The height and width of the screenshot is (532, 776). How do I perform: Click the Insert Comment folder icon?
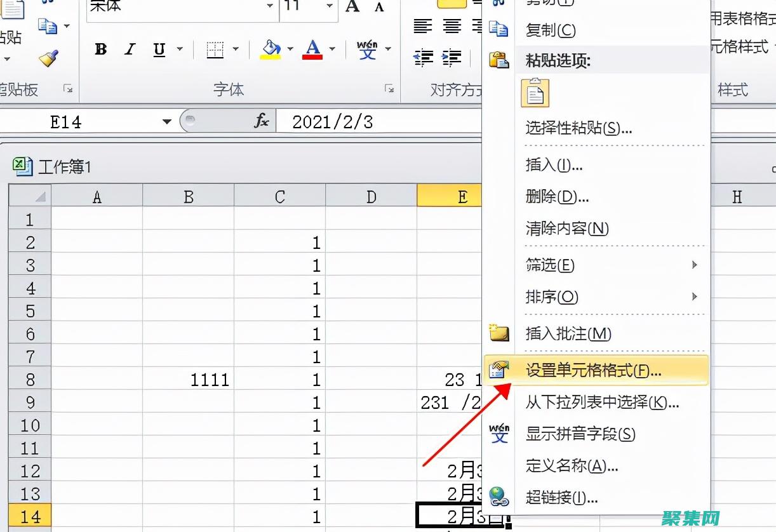(499, 333)
